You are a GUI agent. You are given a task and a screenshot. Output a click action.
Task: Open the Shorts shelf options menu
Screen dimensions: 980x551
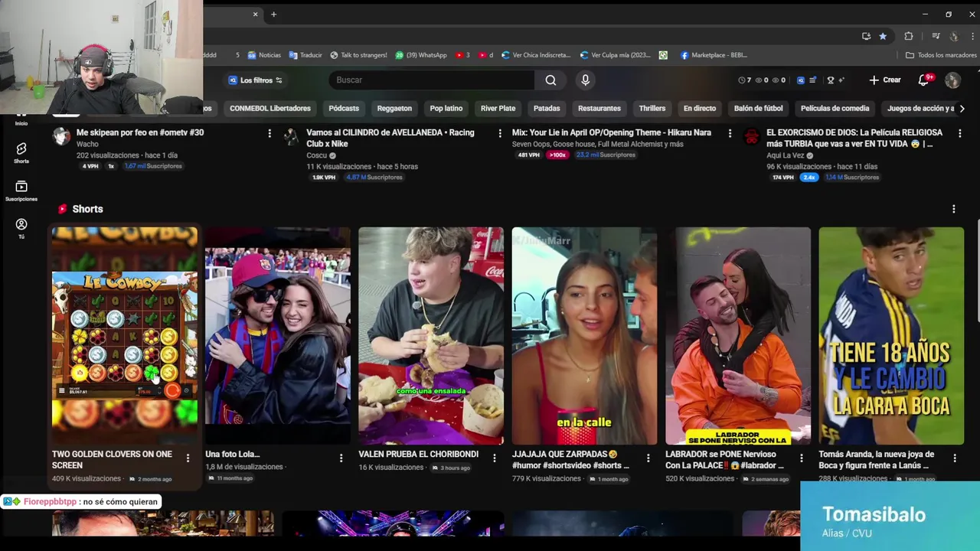coord(954,209)
